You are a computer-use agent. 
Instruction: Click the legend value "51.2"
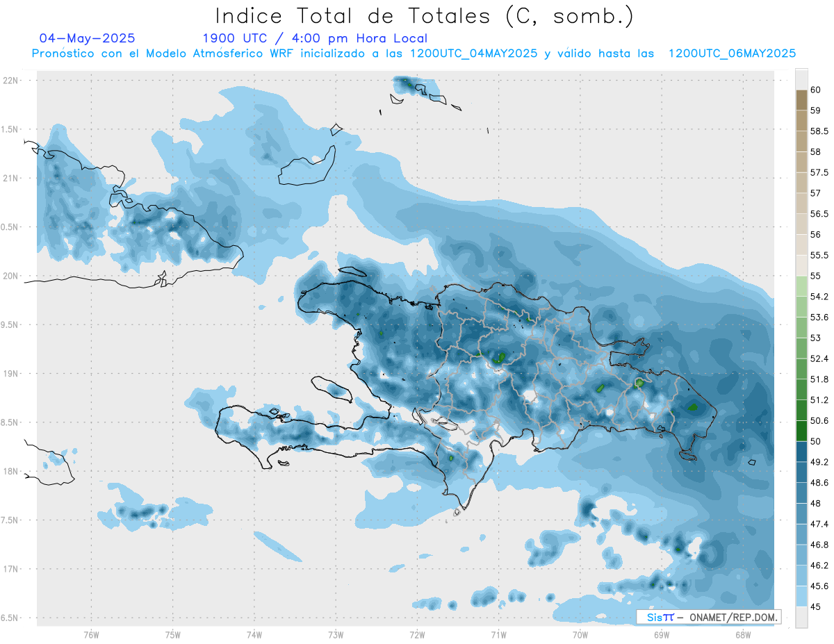click(x=819, y=400)
